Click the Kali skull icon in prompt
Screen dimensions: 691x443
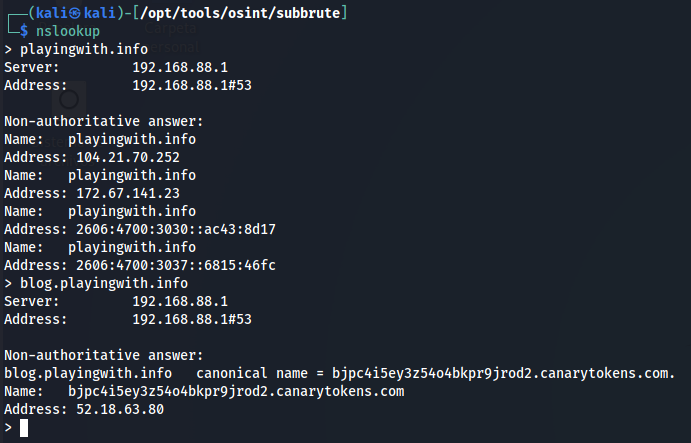click(75, 13)
